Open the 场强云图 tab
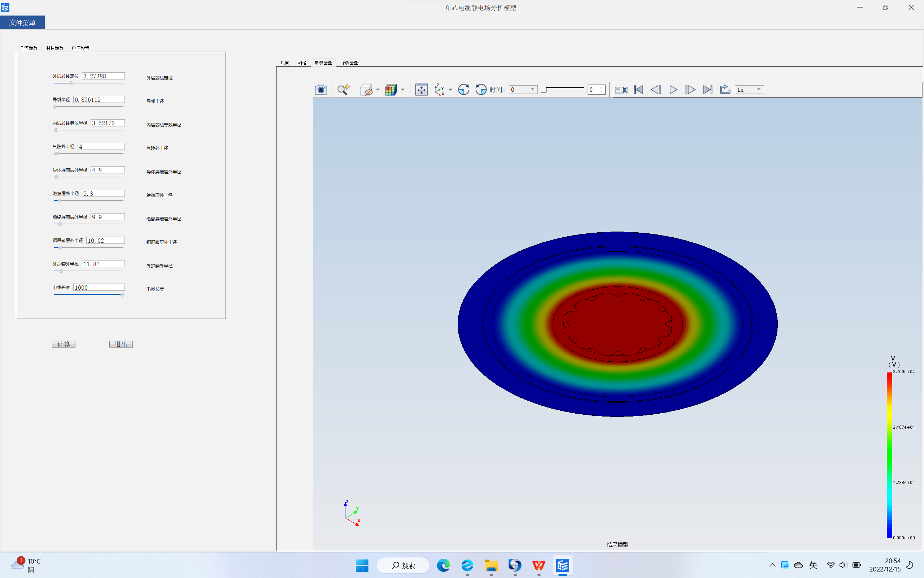The height and width of the screenshot is (578, 924). pyautogui.click(x=349, y=63)
